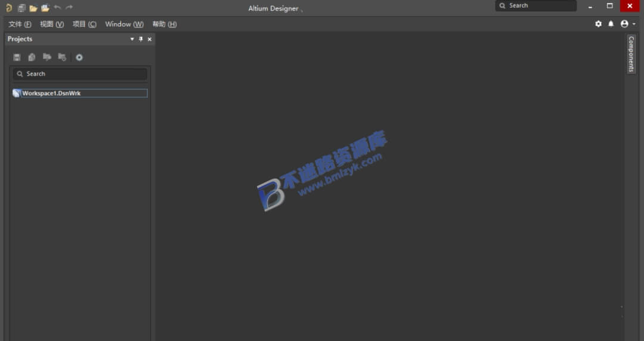The height and width of the screenshot is (341, 644).
Task: Open the 帮助 (H) menu
Action: pos(165,24)
